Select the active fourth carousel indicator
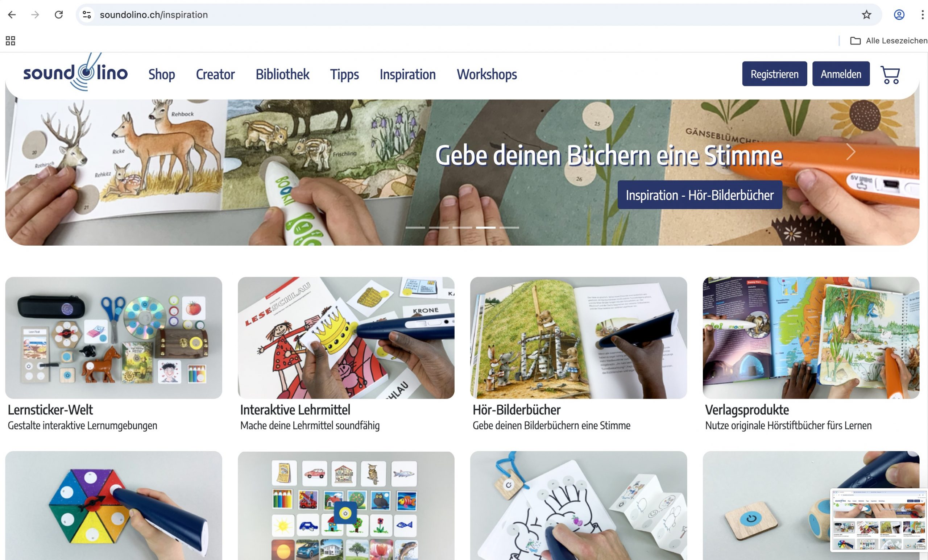Screen dimensions: 928x560 [485, 227]
